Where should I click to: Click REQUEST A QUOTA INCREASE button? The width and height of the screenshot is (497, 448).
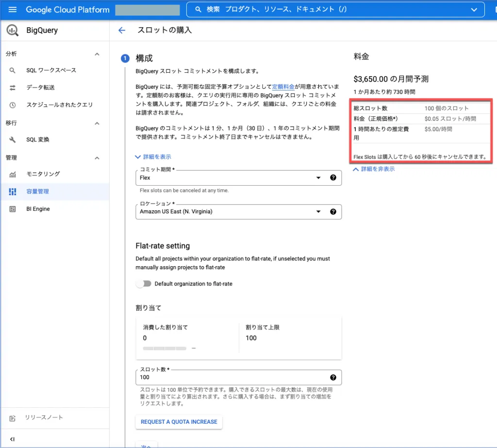point(179,422)
